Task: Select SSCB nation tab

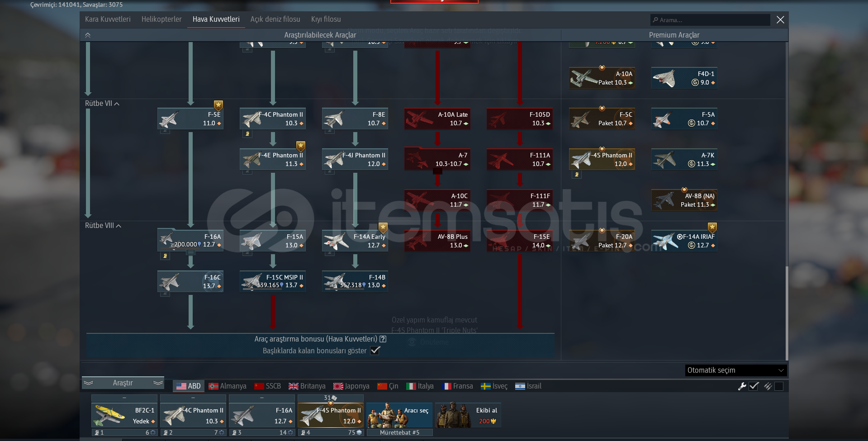Action: pos(268,386)
